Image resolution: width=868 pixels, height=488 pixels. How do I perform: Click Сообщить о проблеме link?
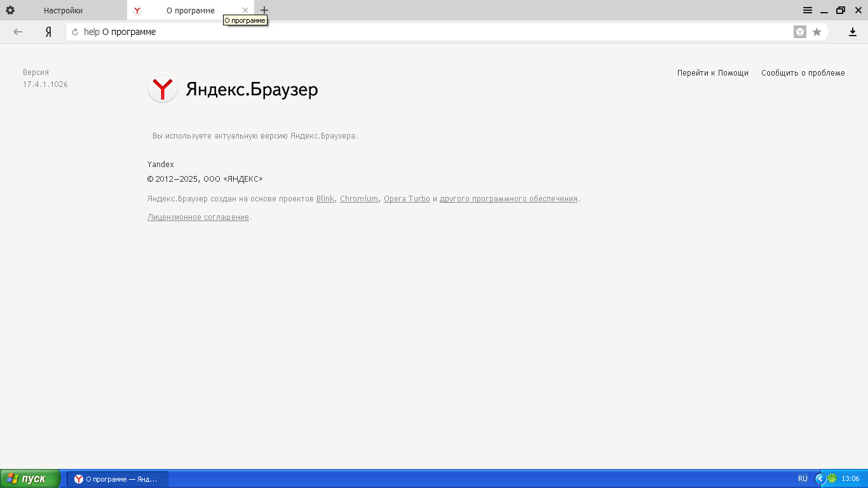point(803,73)
